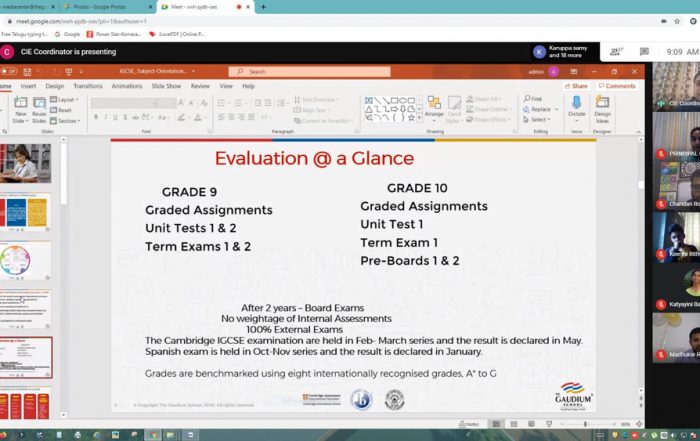700x441 pixels.
Task: Open the Dictate microphone tool
Action: coord(576,105)
